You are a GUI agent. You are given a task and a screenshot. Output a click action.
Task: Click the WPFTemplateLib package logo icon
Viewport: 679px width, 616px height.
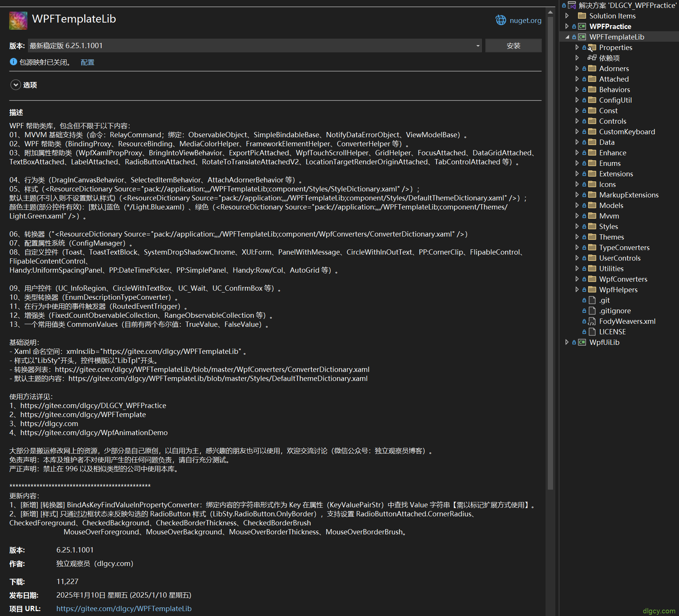coord(18,20)
